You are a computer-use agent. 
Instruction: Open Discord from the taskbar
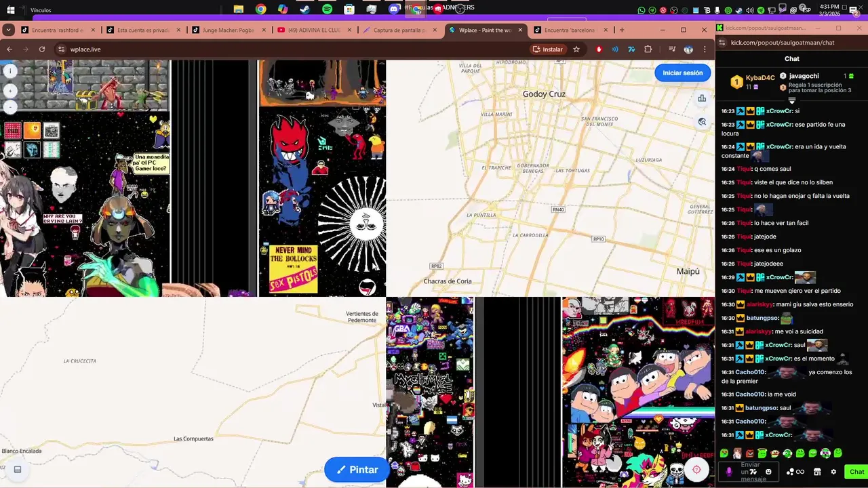(x=393, y=9)
